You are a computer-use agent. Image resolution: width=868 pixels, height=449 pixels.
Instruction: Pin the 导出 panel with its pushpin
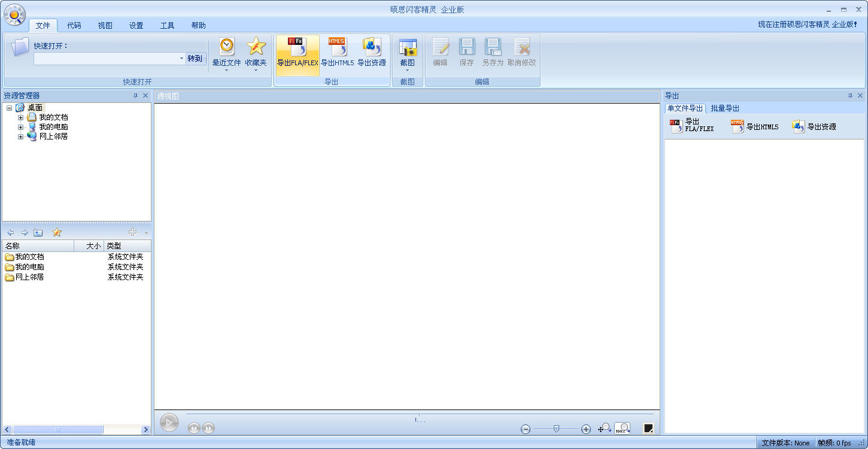pyautogui.click(x=850, y=96)
